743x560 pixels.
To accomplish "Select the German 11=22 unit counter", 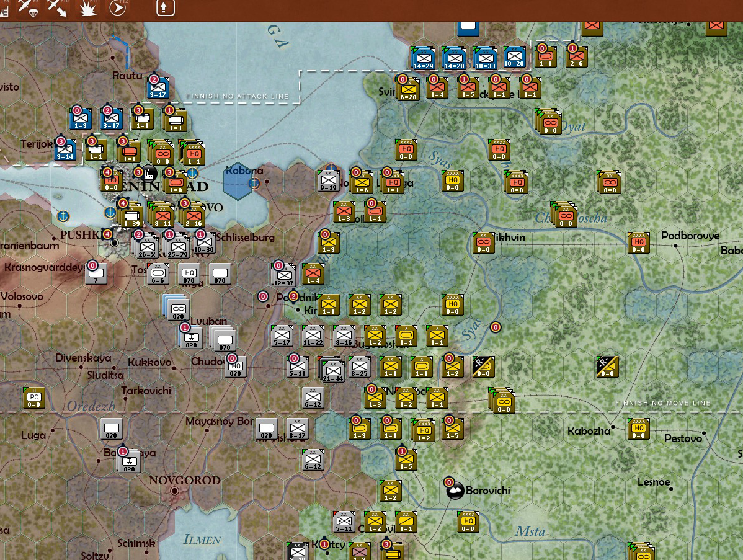I will tap(313, 336).
